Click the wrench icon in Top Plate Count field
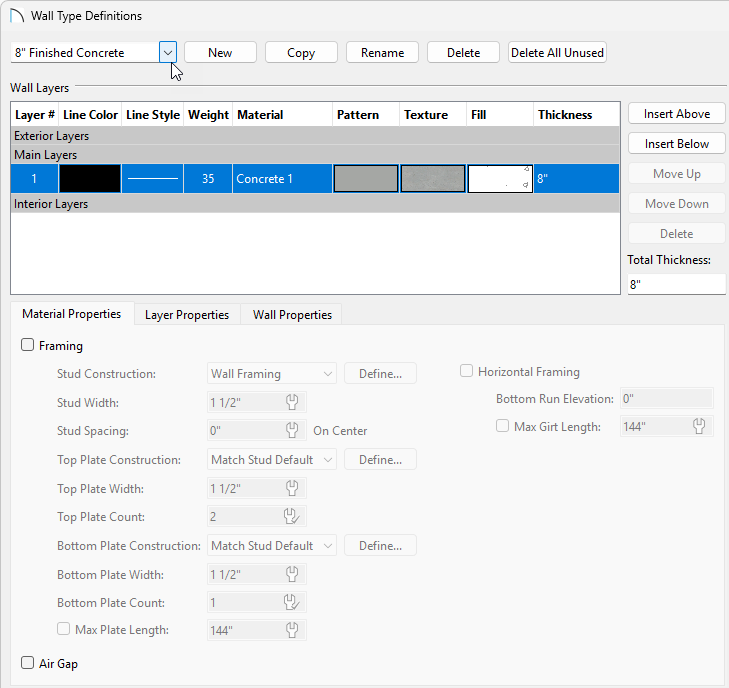This screenshot has width=729, height=688. 292,516
